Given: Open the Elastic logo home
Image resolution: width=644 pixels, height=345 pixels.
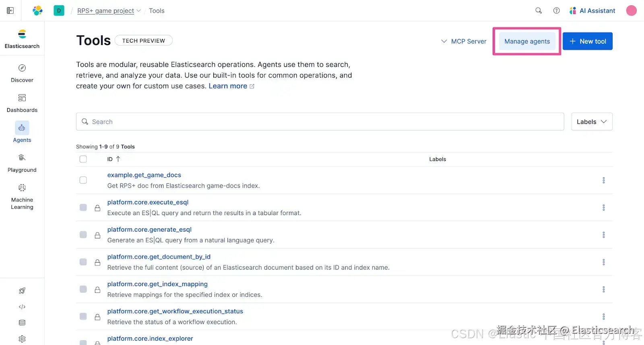Looking at the screenshot, I should pyautogui.click(x=37, y=10).
